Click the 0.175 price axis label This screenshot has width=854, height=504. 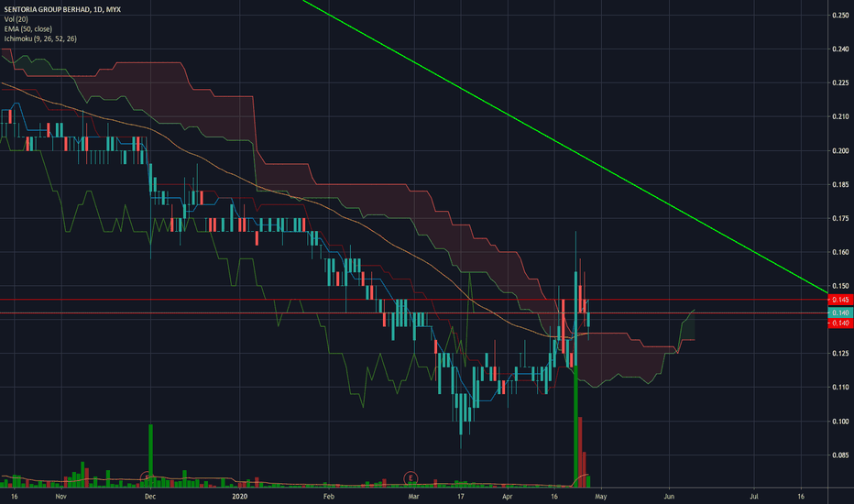click(840, 218)
